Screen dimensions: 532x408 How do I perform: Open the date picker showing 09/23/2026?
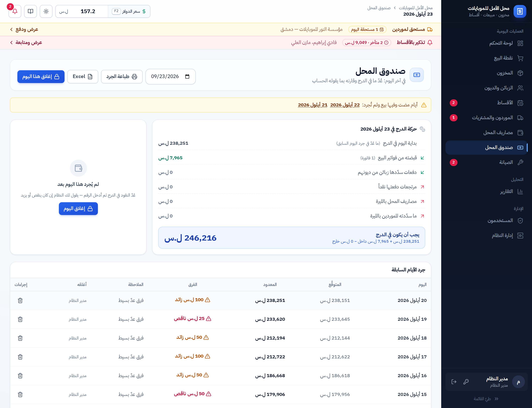tap(170, 77)
